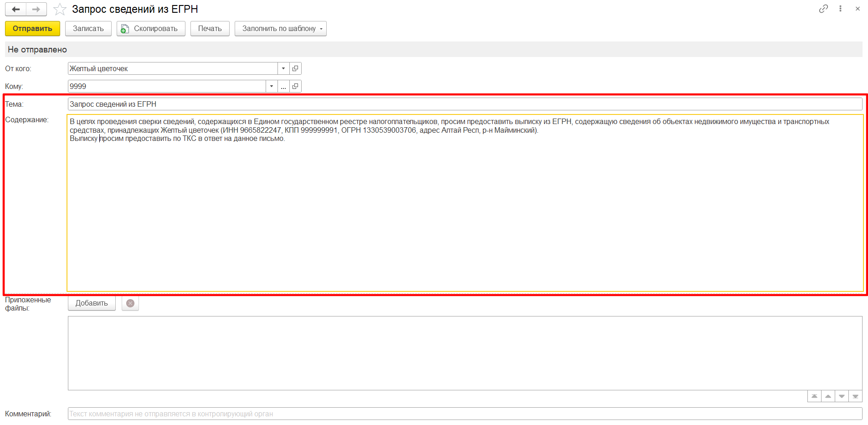Move attachment one position up

point(828,396)
